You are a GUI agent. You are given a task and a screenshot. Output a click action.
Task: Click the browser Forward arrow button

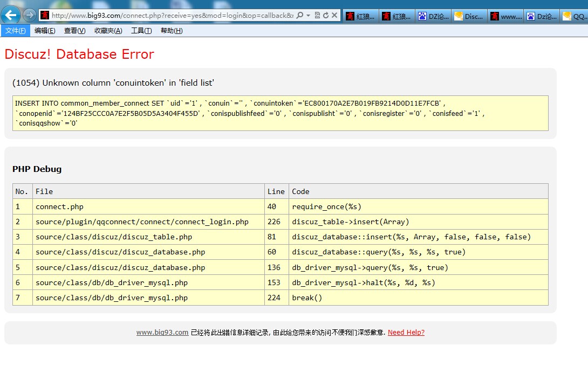coord(29,15)
